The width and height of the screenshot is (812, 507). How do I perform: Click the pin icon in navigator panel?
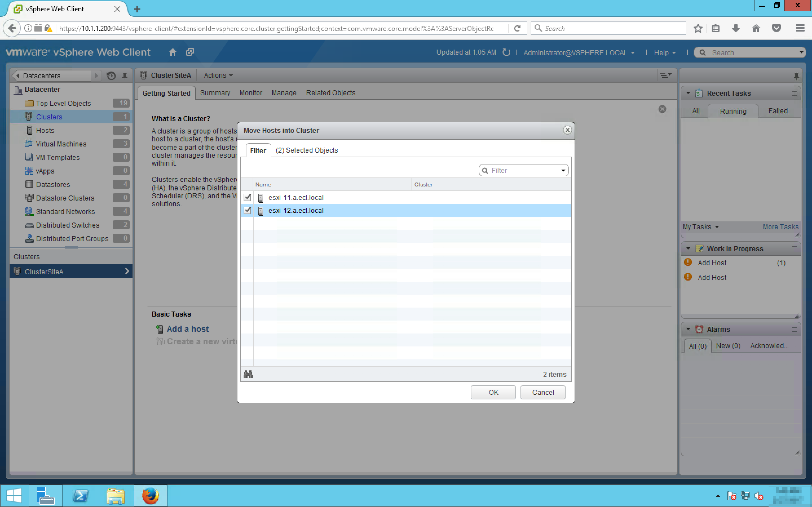pos(125,76)
